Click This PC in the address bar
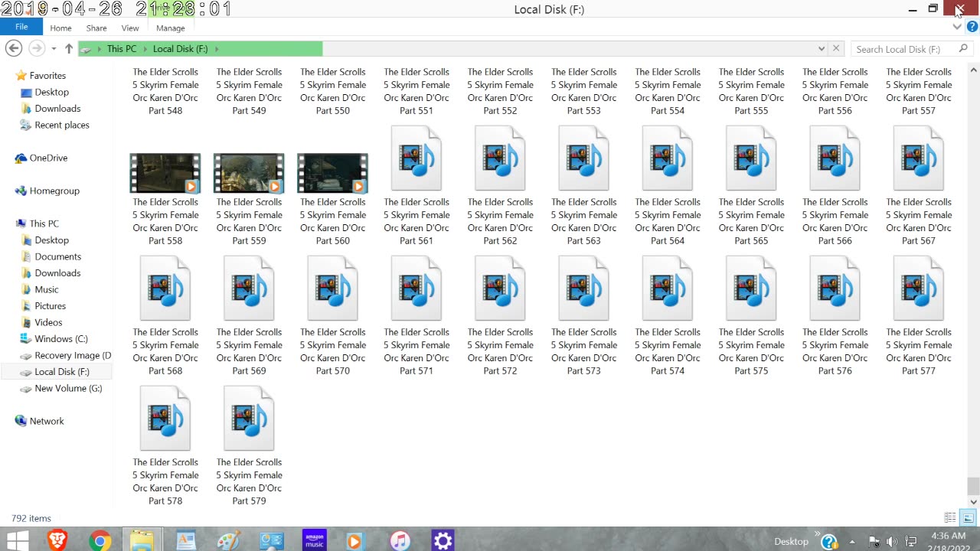The height and width of the screenshot is (551, 980). (122, 49)
